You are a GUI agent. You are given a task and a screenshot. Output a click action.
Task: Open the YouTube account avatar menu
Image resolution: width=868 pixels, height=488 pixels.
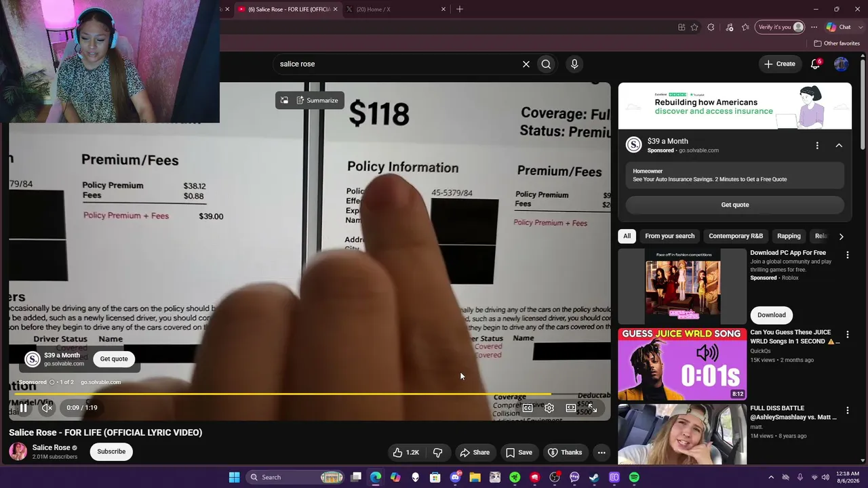tap(842, 64)
